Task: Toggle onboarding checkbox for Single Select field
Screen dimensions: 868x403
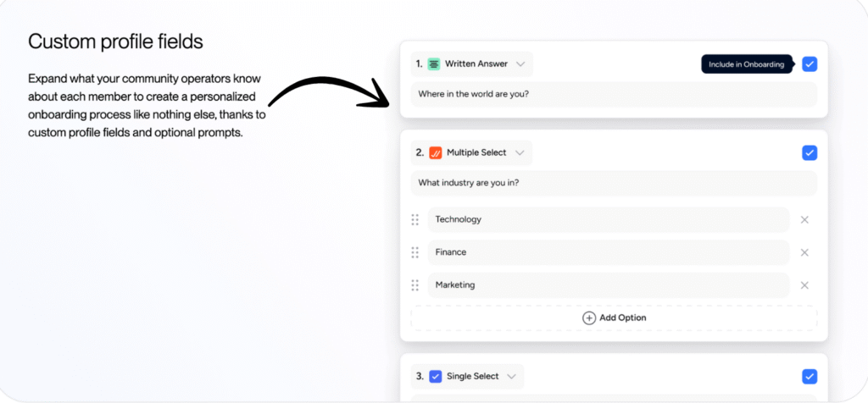Action: 810,377
